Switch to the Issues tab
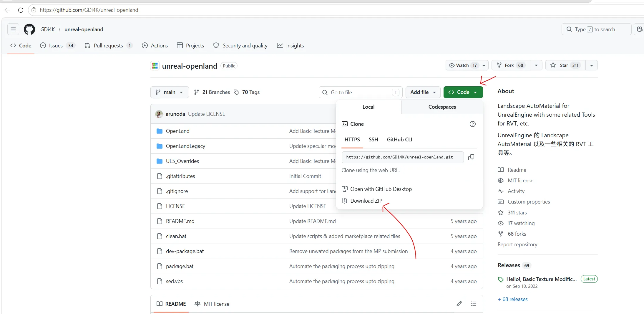 (x=58, y=46)
